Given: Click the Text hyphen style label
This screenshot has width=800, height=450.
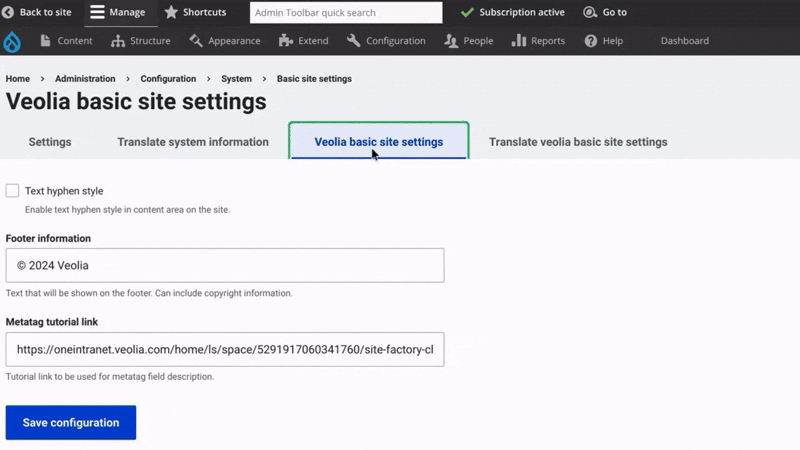Looking at the screenshot, I should (x=64, y=191).
